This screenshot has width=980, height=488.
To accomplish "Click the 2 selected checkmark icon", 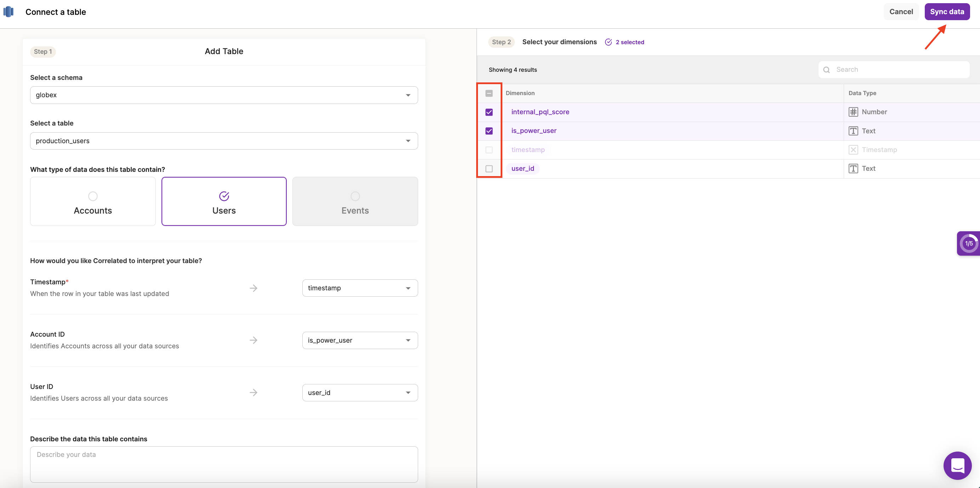I will [x=608, y=42].
